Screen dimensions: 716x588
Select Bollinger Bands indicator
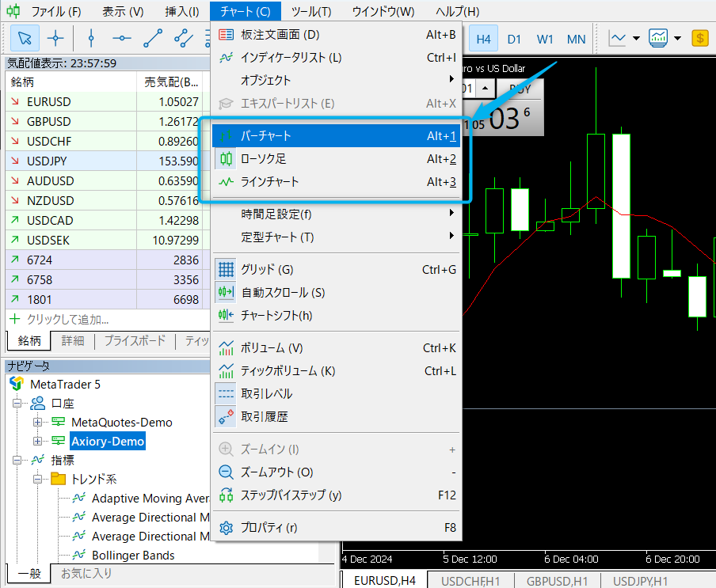133,555
